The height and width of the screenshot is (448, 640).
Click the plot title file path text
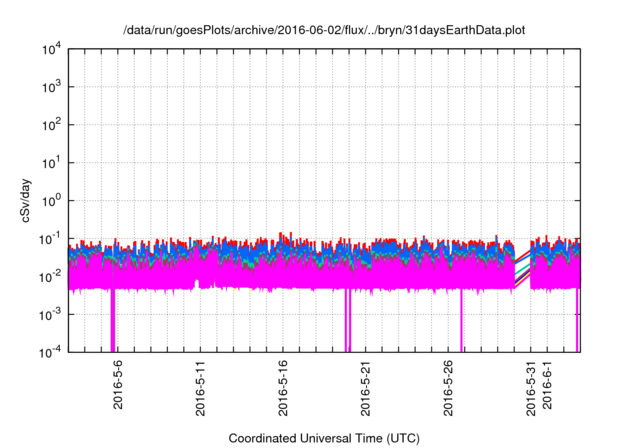[324, 30]
